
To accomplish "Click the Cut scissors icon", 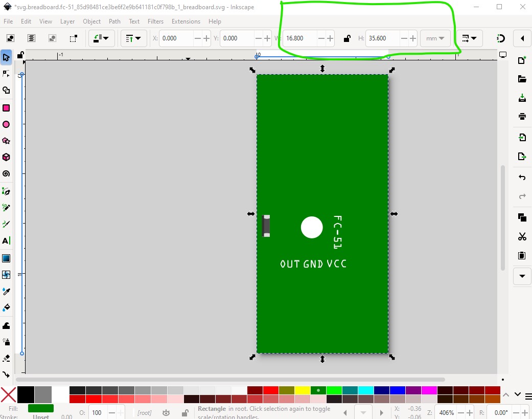I will pyautogui.click(x=522, y=236).
